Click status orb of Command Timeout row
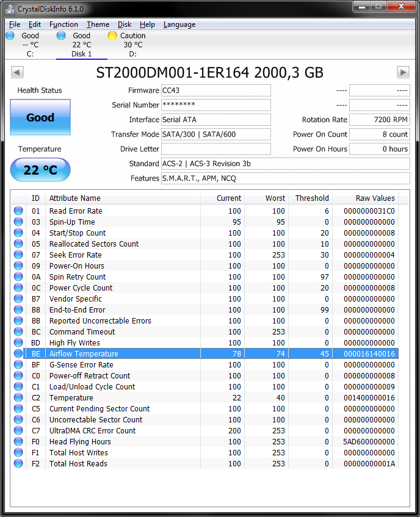This screenshot has width=420, height=517. pos(18,331)
